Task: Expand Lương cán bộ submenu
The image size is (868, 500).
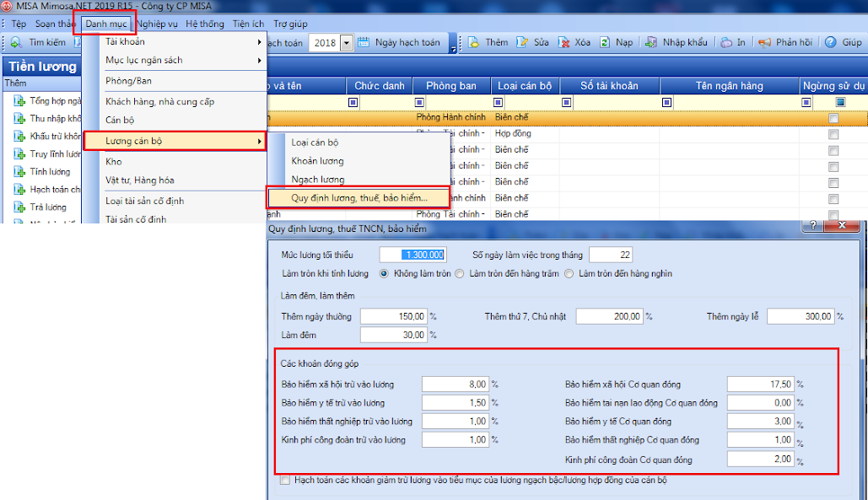Action: 259,141
